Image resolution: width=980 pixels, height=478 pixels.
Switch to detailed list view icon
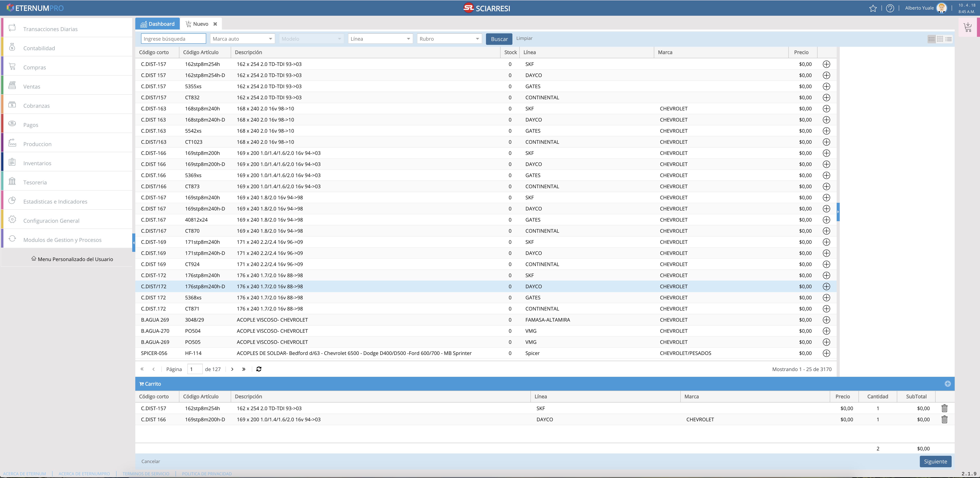931,39
